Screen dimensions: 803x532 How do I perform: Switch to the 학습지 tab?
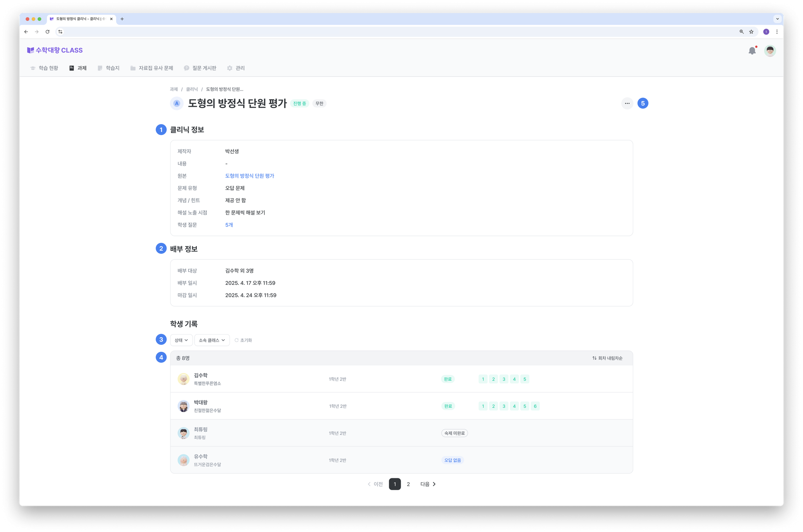pyautogui.click(x=109, y=68)
